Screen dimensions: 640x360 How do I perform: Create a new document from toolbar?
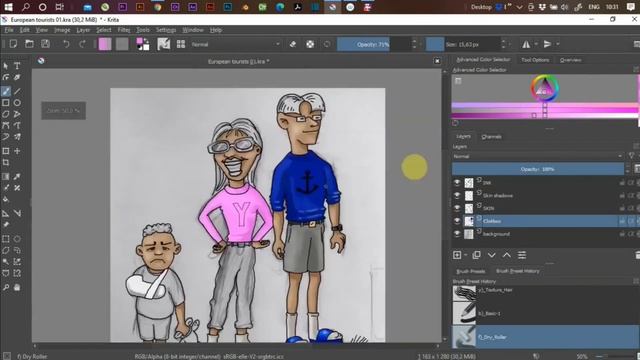[x=13, y=44]
